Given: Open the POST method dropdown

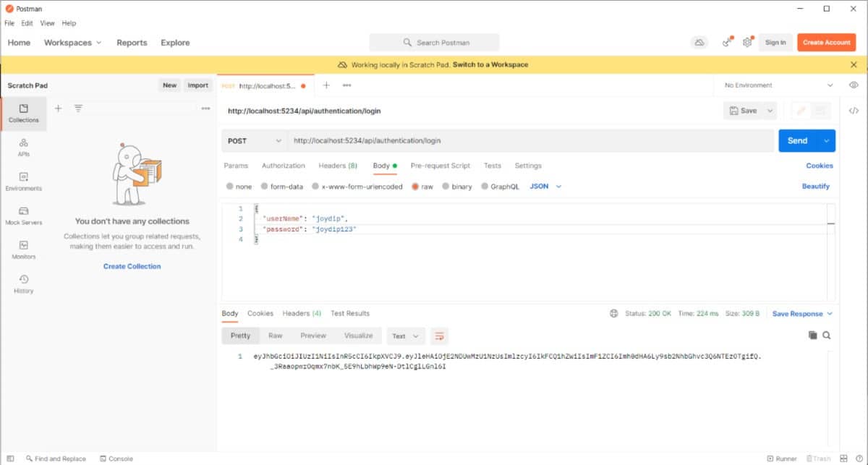Looking at the screenshot, I should coord(255,141).
